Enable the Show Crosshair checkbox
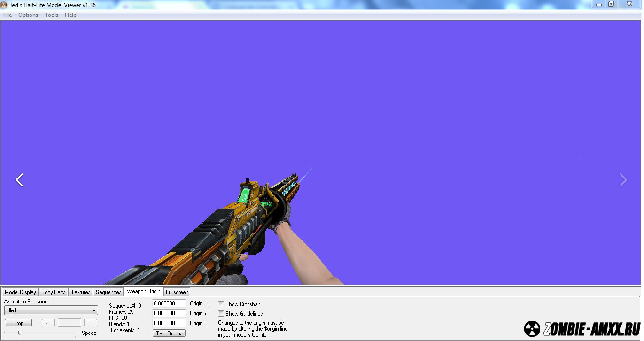The image size is (644, 341). click(x=221, y=304)
